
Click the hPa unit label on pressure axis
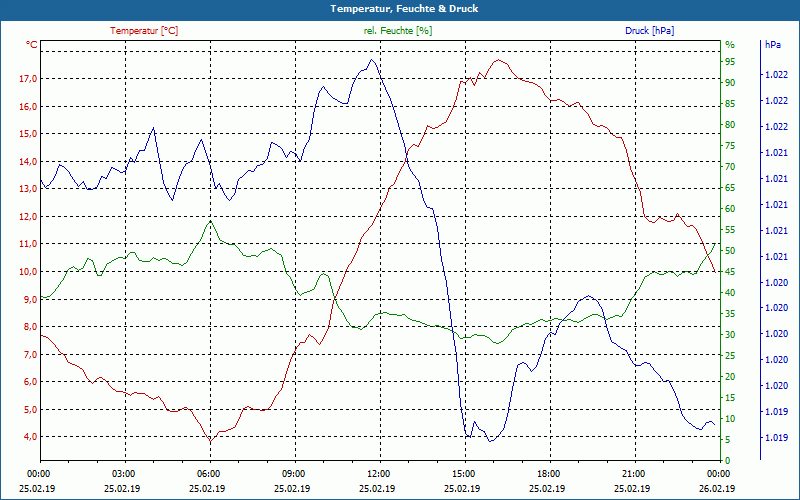click(x=772, y=45)
